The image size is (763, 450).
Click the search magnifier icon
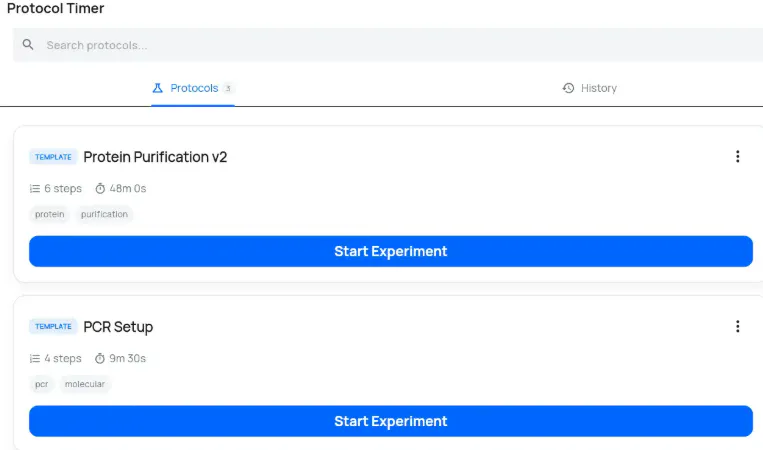coord(28,45)
